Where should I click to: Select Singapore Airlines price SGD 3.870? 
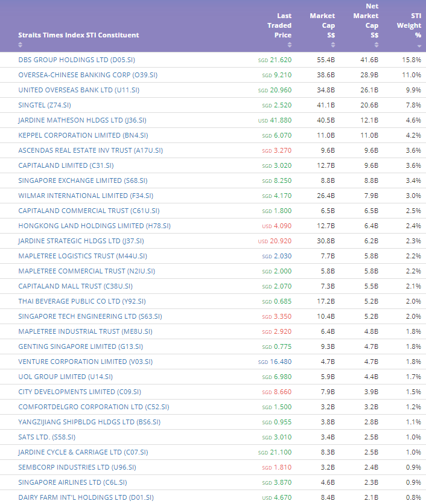276,483
